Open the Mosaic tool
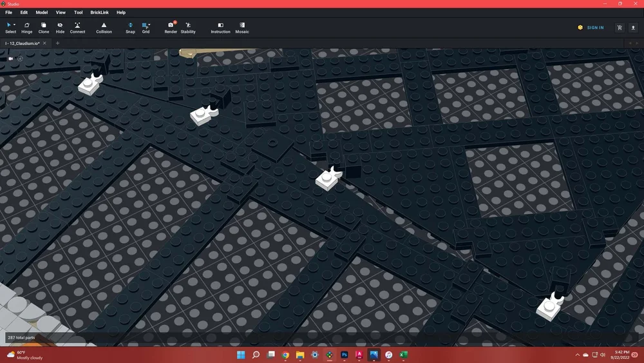 (x=242, y=28)
